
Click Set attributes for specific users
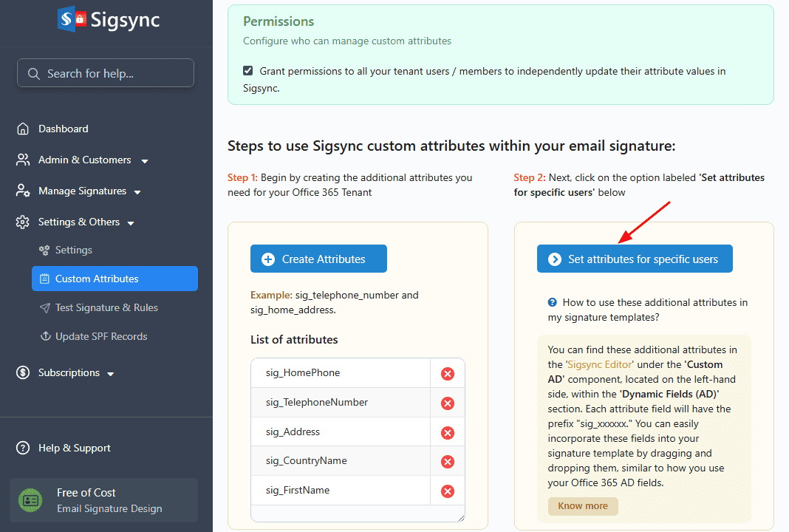pyautogui.click(x=635, y=259)
